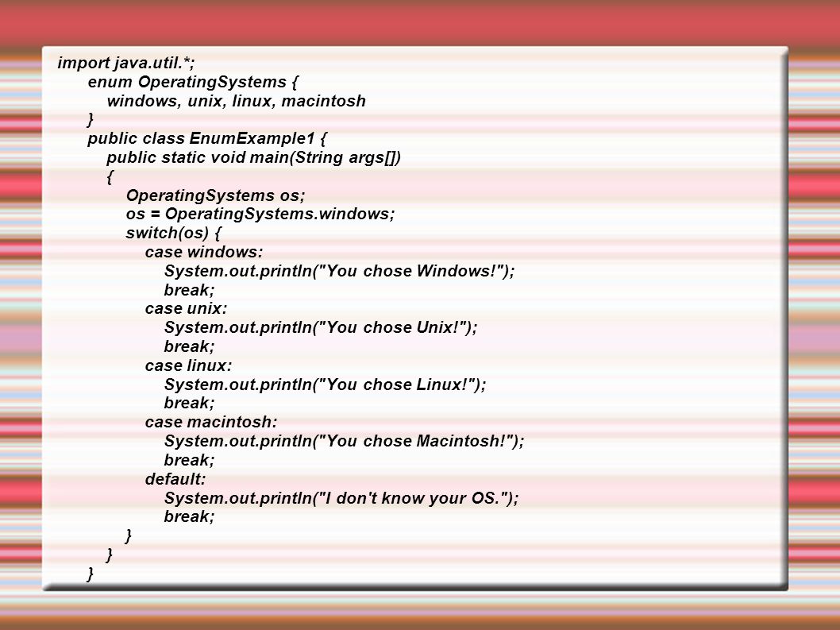Click the 'You chose Windows!' println line

click(339, 271)
